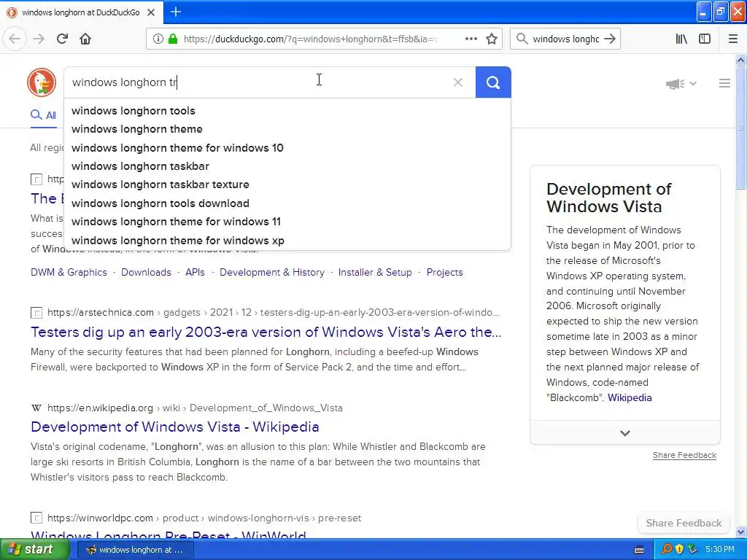Click the 5:30 PM system clock
Viewport: 747px width, 560px height.
click(x=720, y=550)
